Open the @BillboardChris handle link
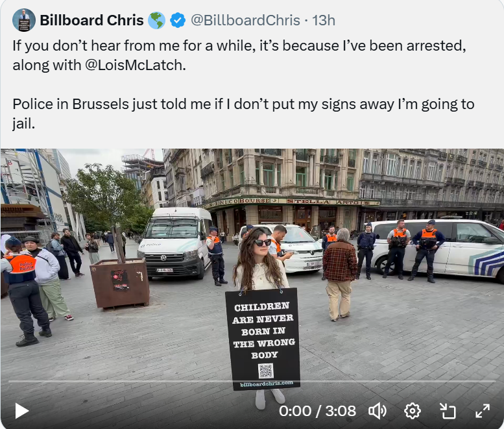The height and width of the screenshot is (429, 504). tap(246, 20)
